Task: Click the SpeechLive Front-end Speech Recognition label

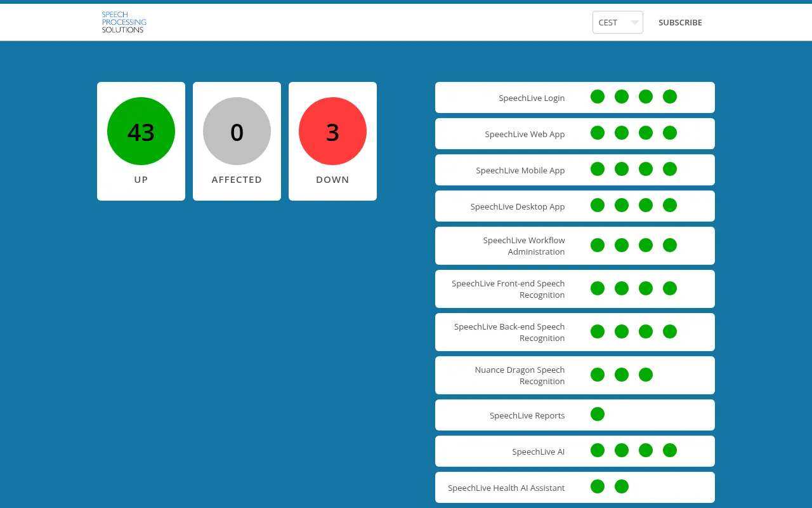Action: pyautogui.click(x=508, y=289)
